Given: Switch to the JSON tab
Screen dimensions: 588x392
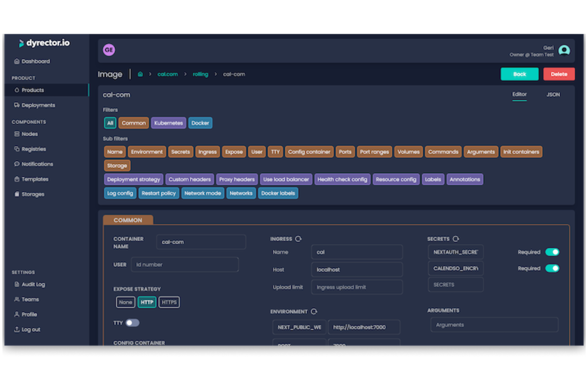Looking at the screenshot, I should click(x=553, y=95).
